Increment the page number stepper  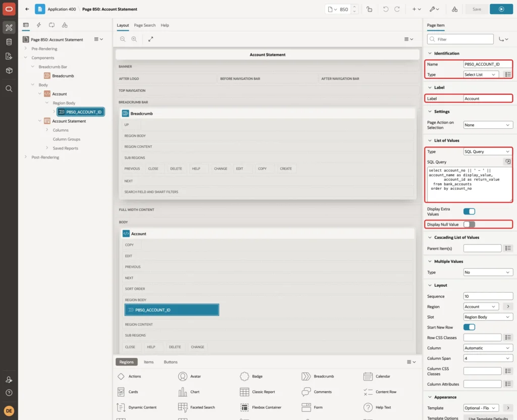(354, 7)
